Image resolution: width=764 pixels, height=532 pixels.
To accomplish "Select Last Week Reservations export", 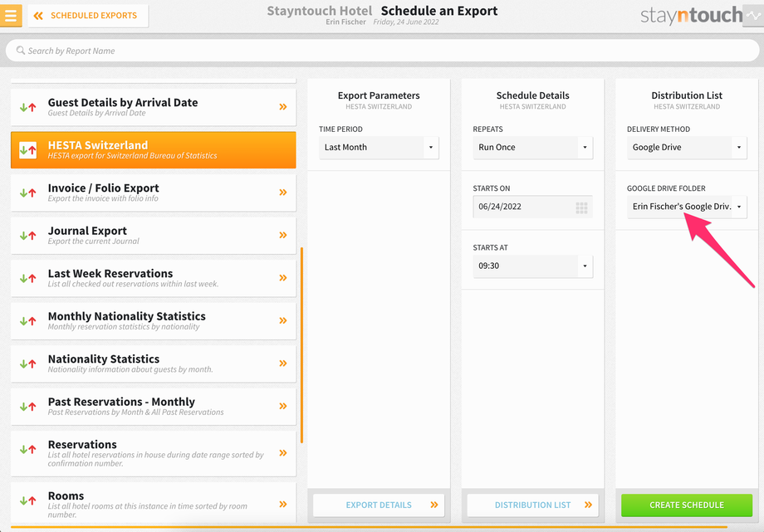I will [x=153, y=278].
